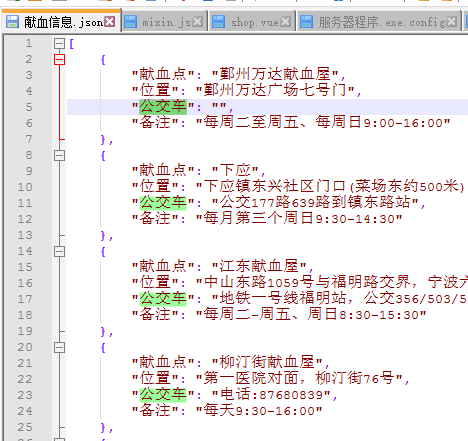Click line number 5 in the margin
This screenshot has height=441, width=468.
29,107
